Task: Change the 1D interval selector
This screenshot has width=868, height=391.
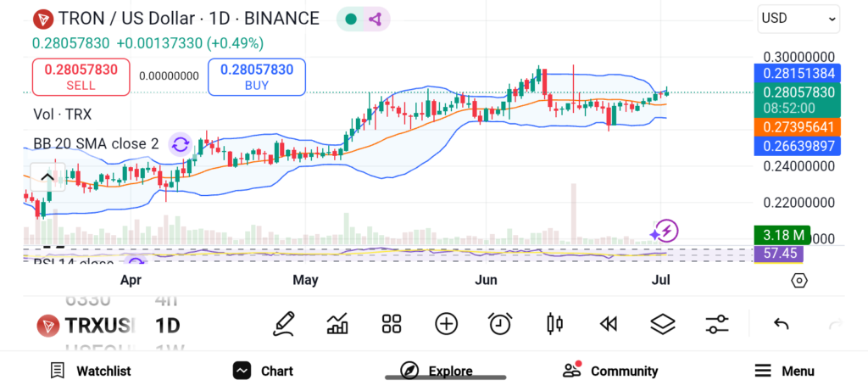Action: (168, 326)
